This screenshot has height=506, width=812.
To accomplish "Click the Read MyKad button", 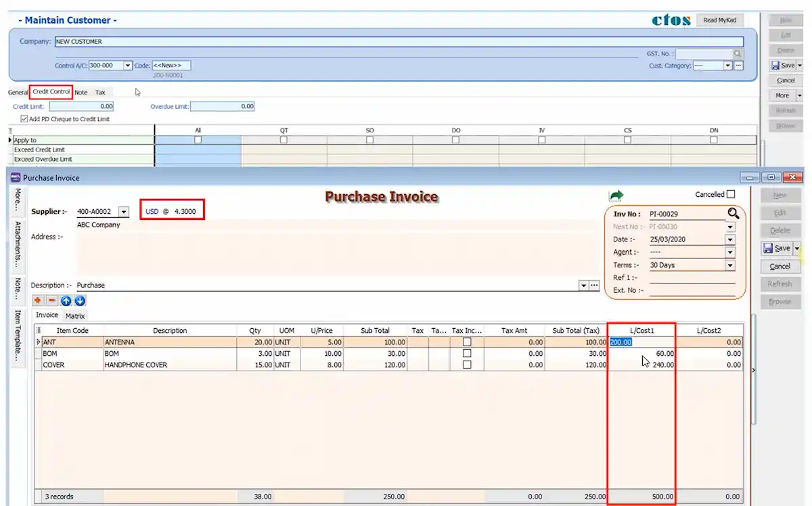I will click(719, 20).
